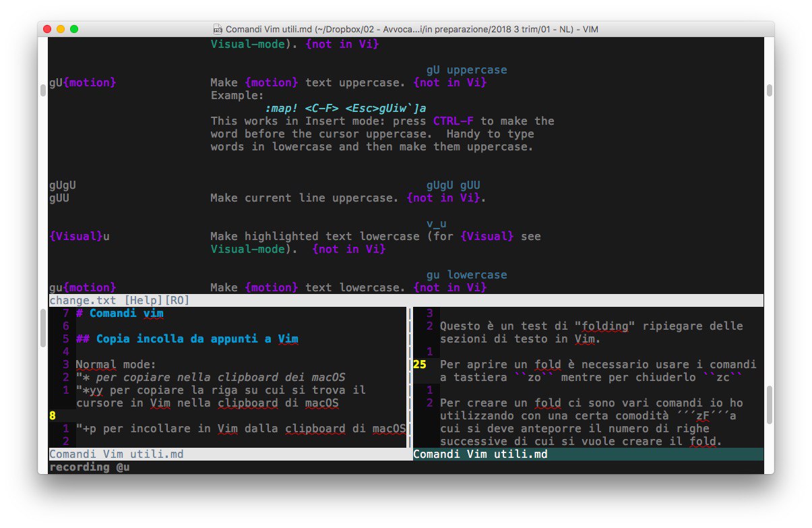Click the bottom-left pane's 'Comandi Vim utili.md' status line
The image size is (812, 528).
tap(228, 454)
